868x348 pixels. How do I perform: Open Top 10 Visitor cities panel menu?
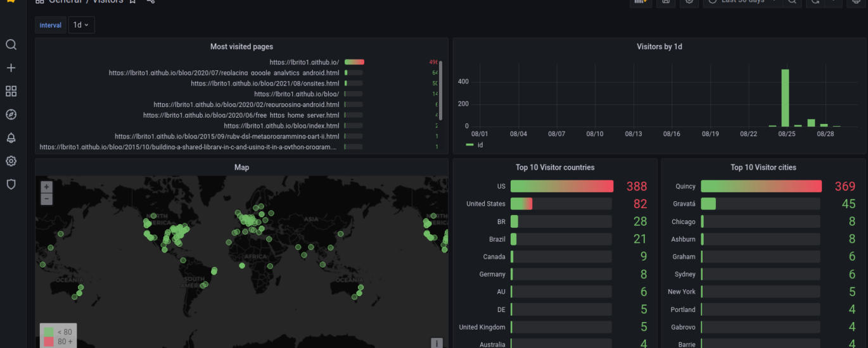click(763, 168)
